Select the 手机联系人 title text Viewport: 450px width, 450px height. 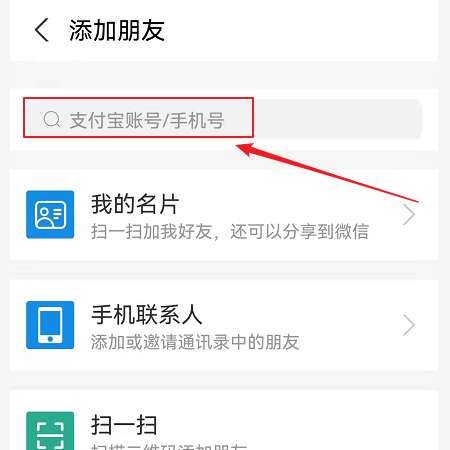point(147,314)
